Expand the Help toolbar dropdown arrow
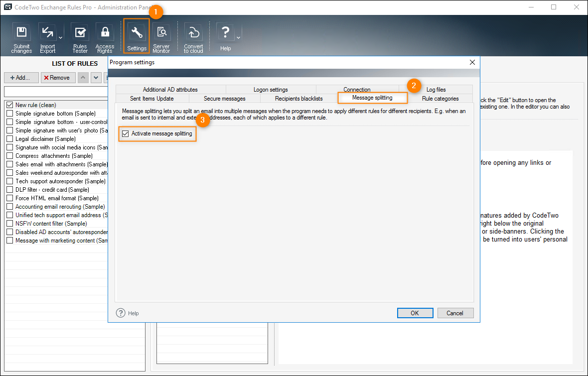Screen dimensions: 588x376 (x=239, y=38)
